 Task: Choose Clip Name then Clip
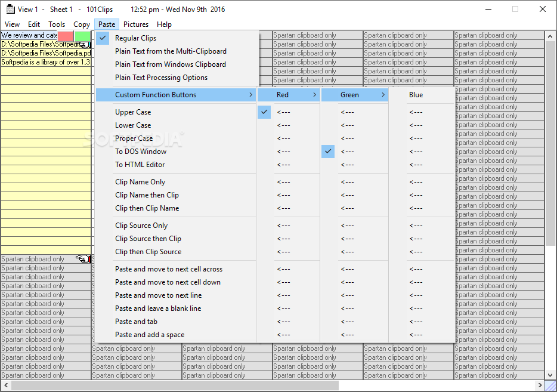176,195
